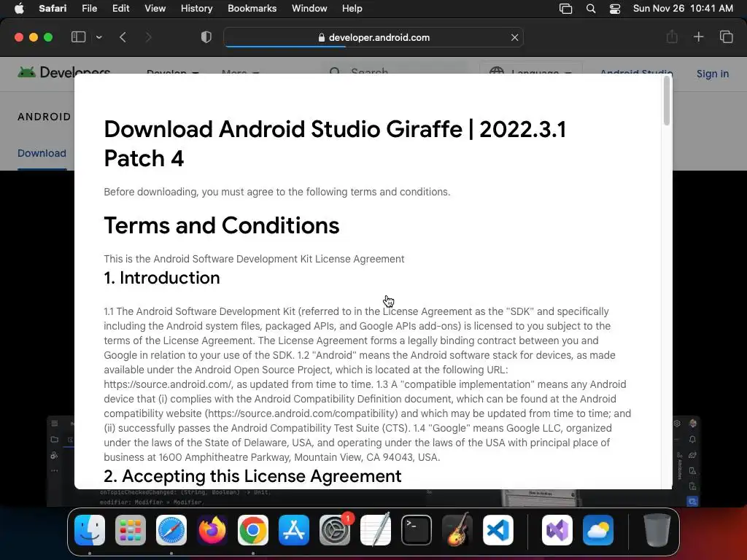Open App Store from the dock
747x560 pixels.
(x=294, y=530)
